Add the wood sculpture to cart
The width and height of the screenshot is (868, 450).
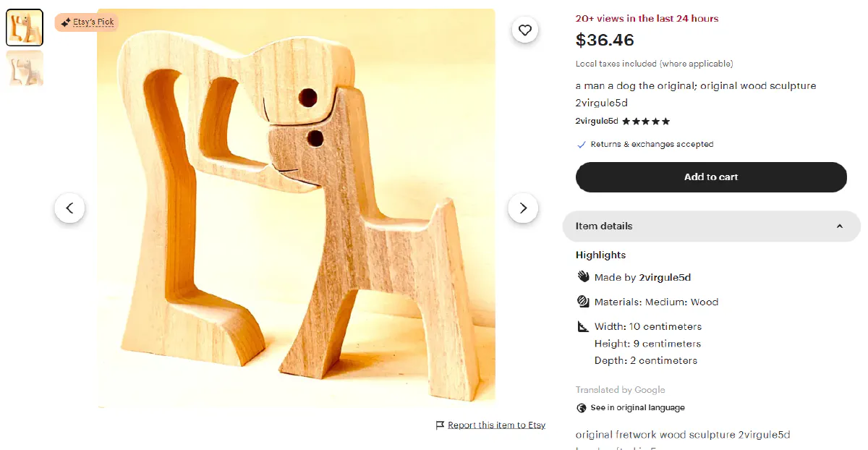point(711,177)
